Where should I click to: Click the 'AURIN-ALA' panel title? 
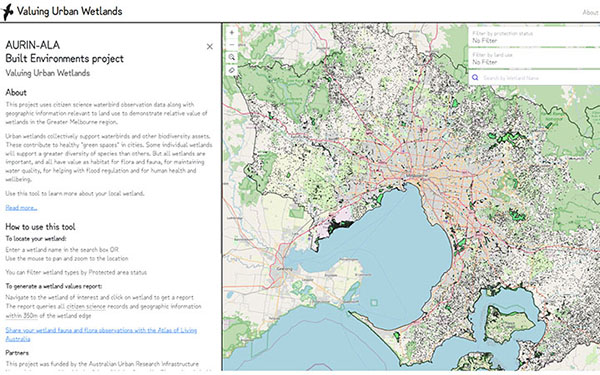(33, 45)
